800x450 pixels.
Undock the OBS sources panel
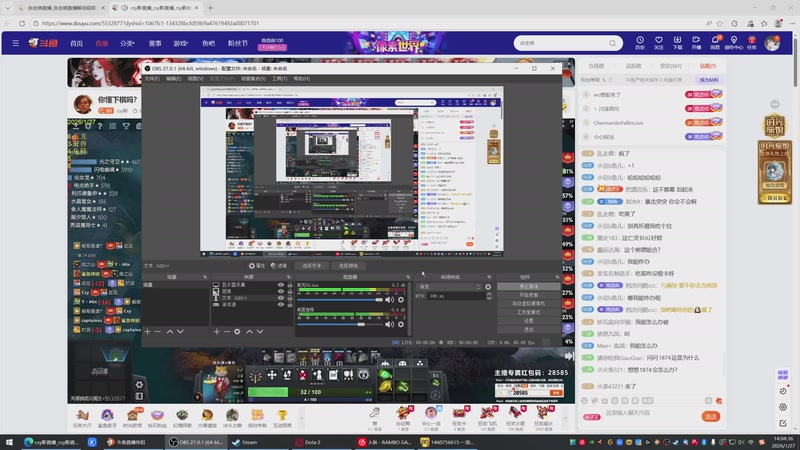point(289,277)
